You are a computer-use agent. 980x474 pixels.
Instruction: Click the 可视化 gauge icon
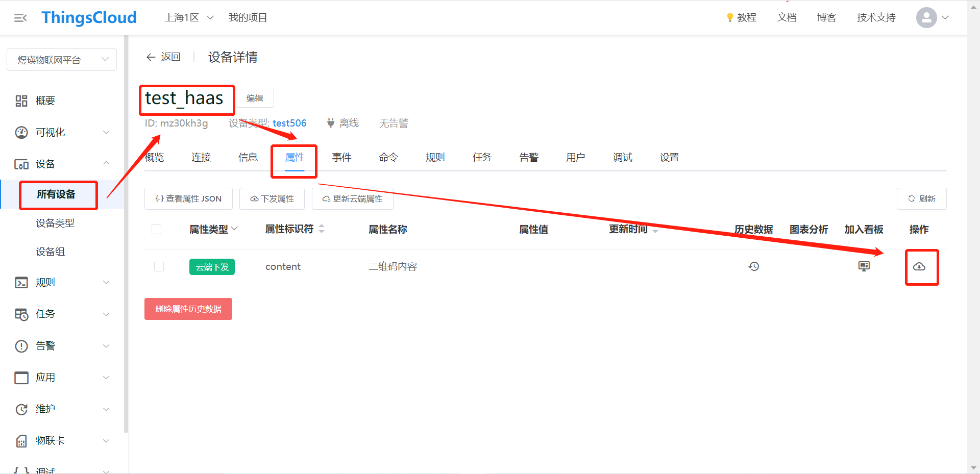pos(21,133)
